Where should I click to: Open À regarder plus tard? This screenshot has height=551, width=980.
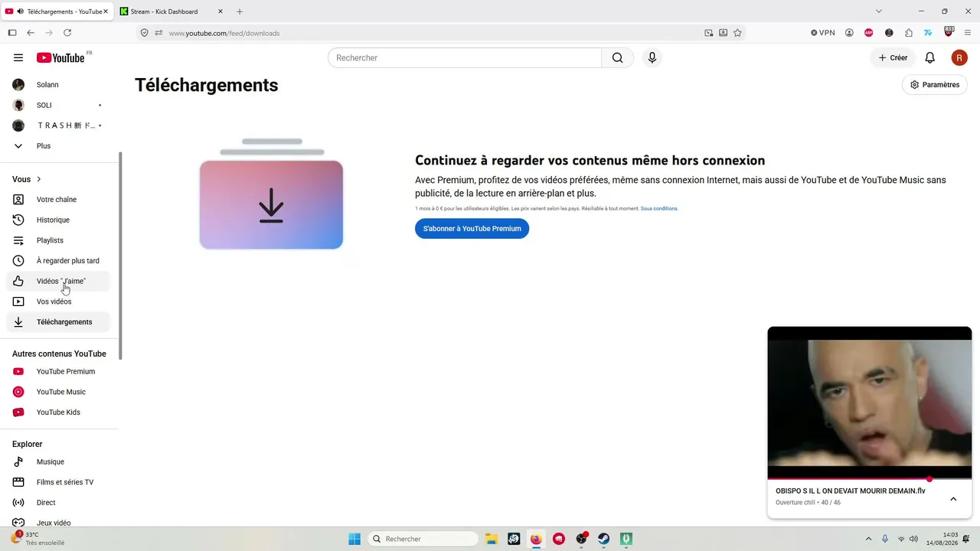(60, 261)
